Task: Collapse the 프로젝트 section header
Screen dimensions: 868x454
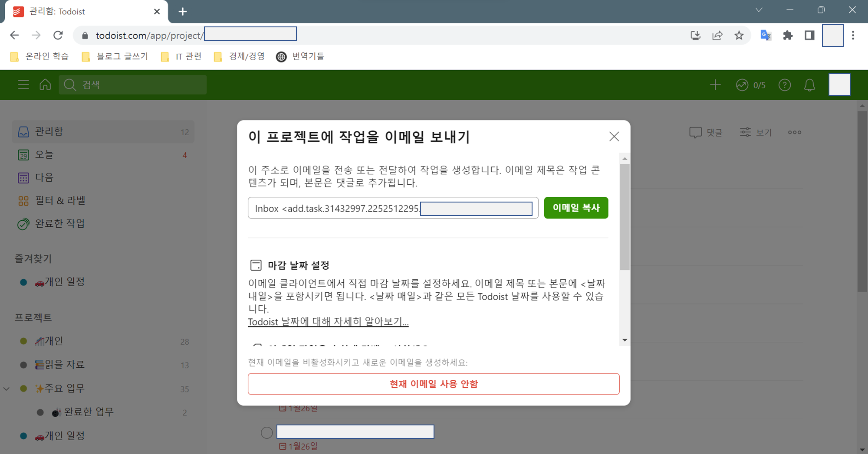Action: [33, 317]
